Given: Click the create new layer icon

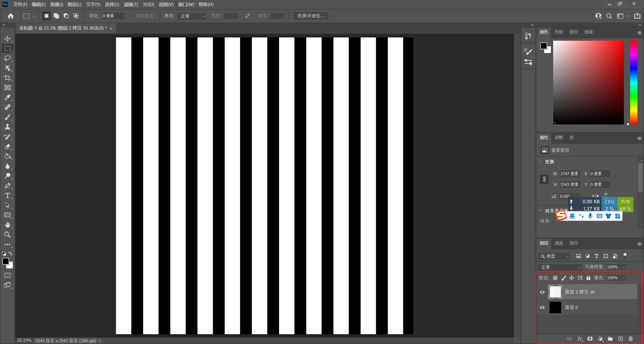Looking at the screenshot, I should [620, 339].
